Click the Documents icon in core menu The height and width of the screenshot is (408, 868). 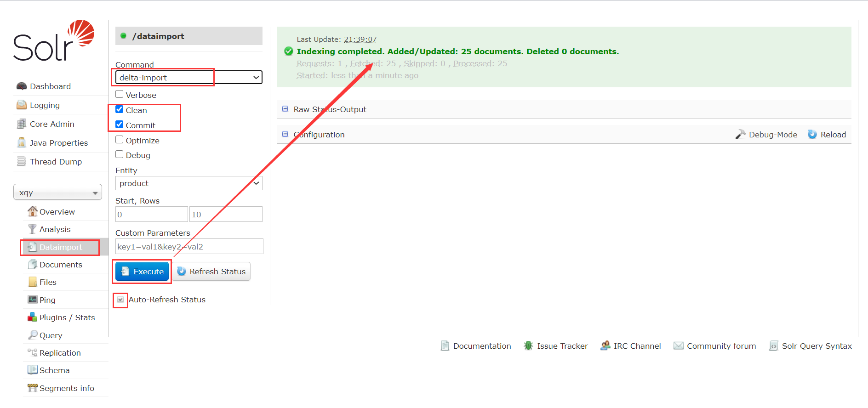[32, 264]
